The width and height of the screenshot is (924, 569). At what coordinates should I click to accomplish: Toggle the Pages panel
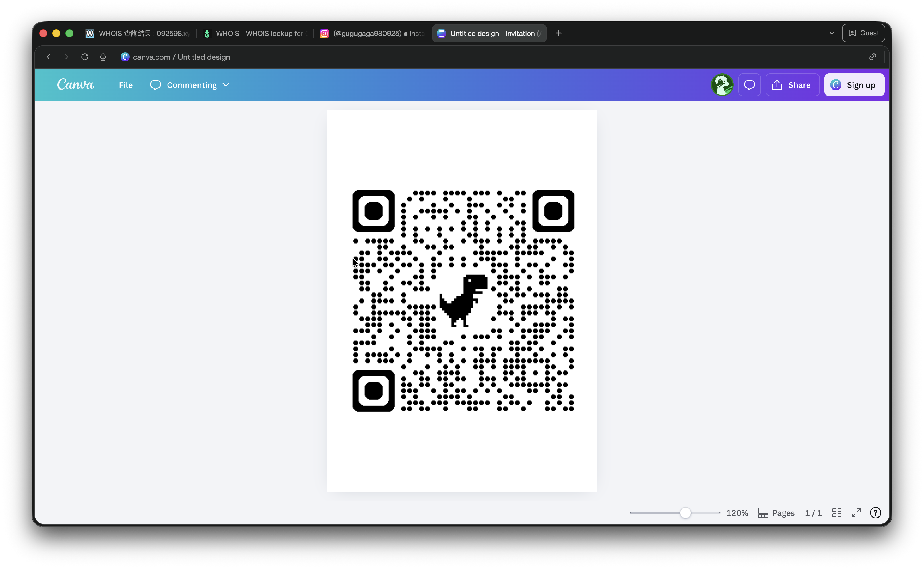coord(776,513)
